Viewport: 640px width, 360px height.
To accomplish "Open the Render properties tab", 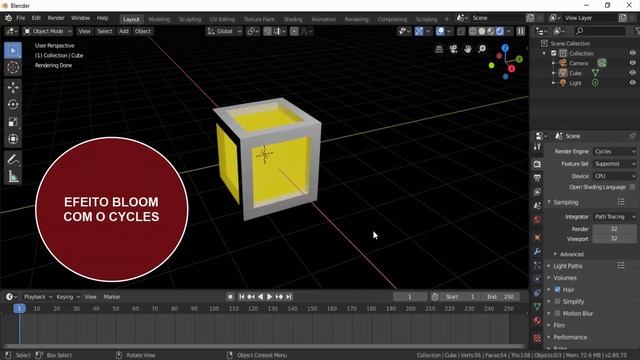I will [537, 164].
